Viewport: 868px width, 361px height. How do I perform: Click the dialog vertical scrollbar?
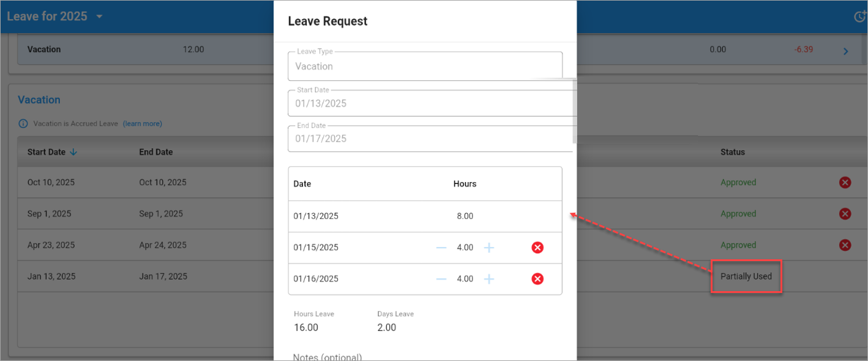pyautogui.click(x=574, y=110)
